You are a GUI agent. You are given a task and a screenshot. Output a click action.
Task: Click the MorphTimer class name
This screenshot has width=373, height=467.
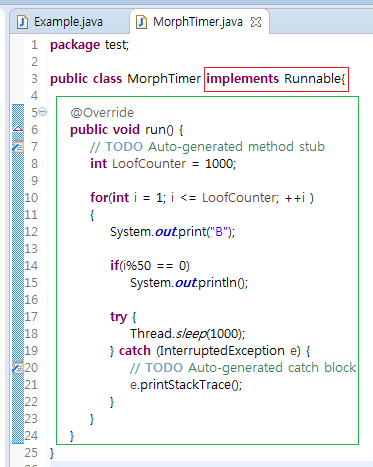pyautogui.click(x=164, y=79)
